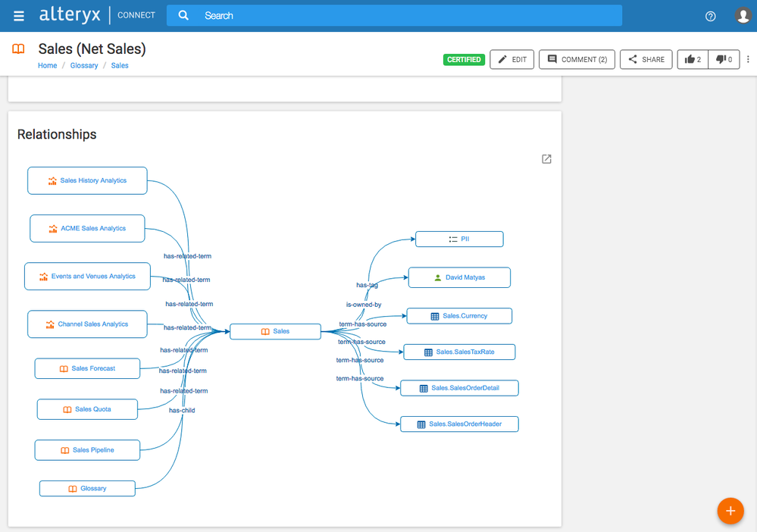Click the SHARE button
757x532 pixels.
coord(646,59)
